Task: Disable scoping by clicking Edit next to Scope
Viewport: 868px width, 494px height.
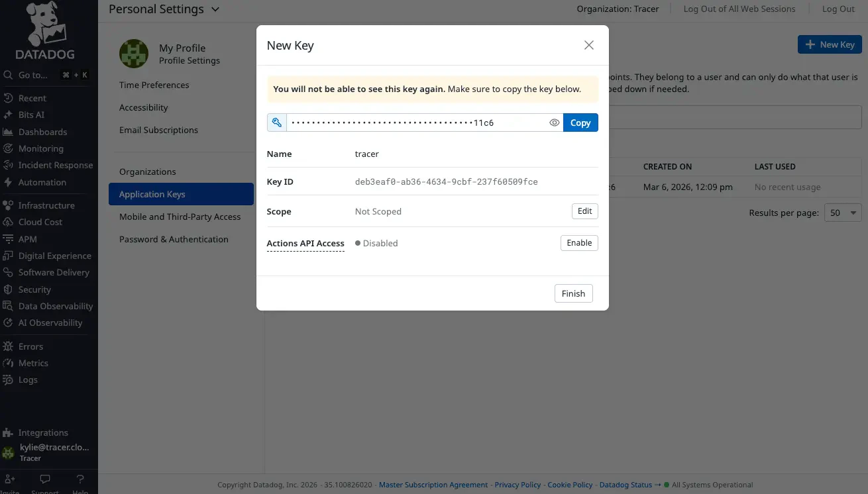Action: click(x=584, y=211)
